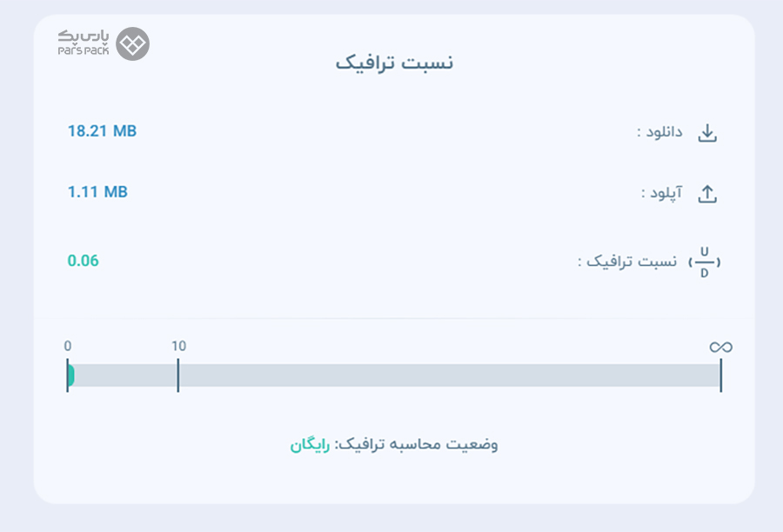Click the ParsPack diamond logo icon
The height and width of the screenshot is (532, 783).
pyautogui.click(x=133, y=44)
